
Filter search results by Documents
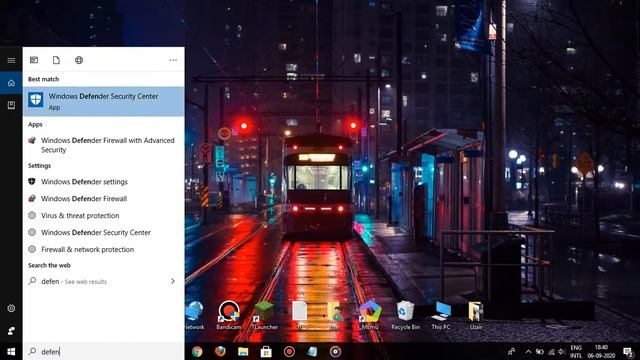tap(56, 60)
